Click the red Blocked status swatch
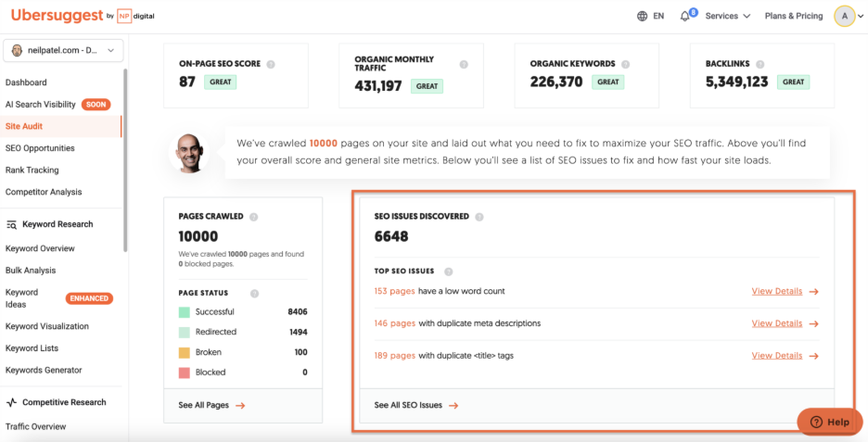 185,373
